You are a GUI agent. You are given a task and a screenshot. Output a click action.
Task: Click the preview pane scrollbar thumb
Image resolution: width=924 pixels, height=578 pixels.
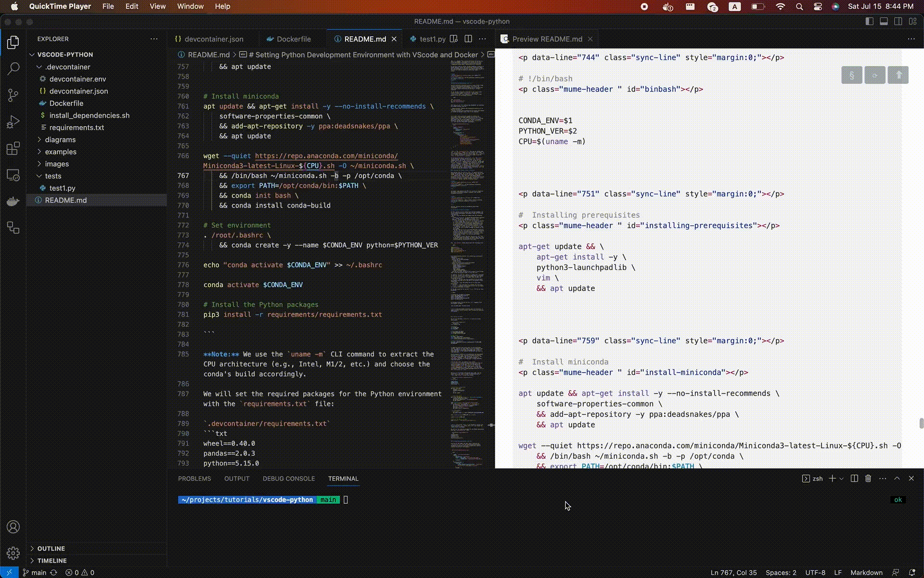coord(921,423)
